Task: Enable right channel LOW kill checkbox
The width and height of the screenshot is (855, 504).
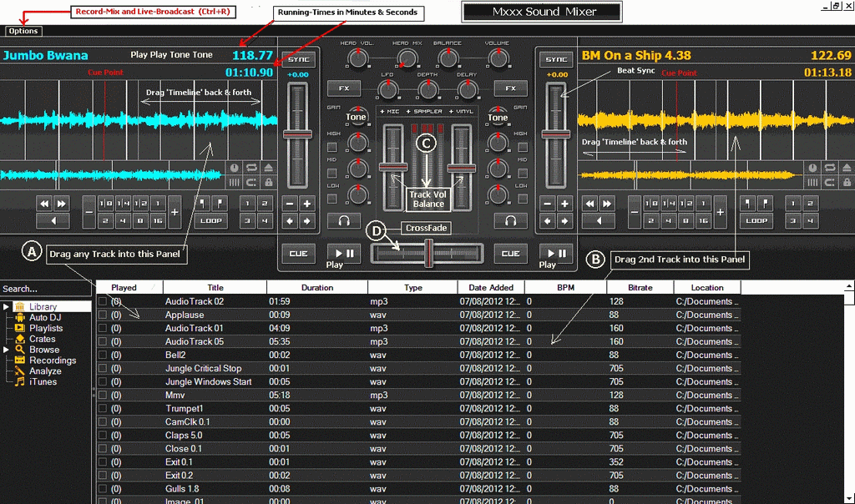Action: coord(523,199)
